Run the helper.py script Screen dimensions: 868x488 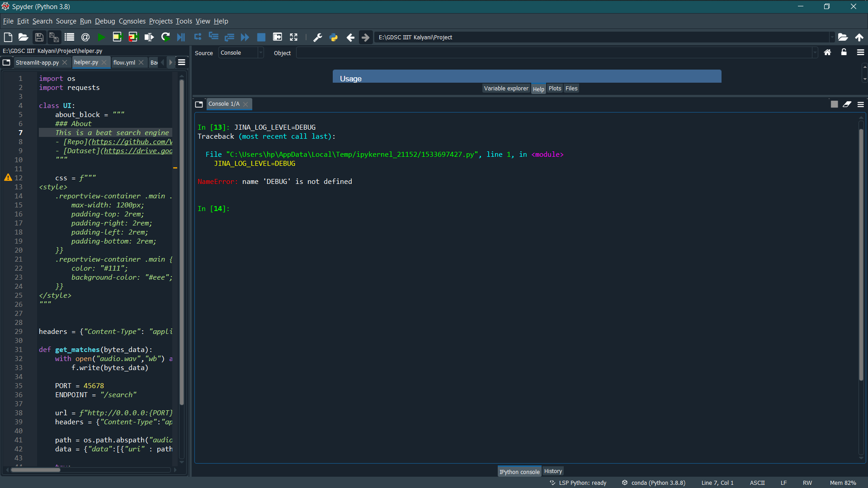(101, 37)
